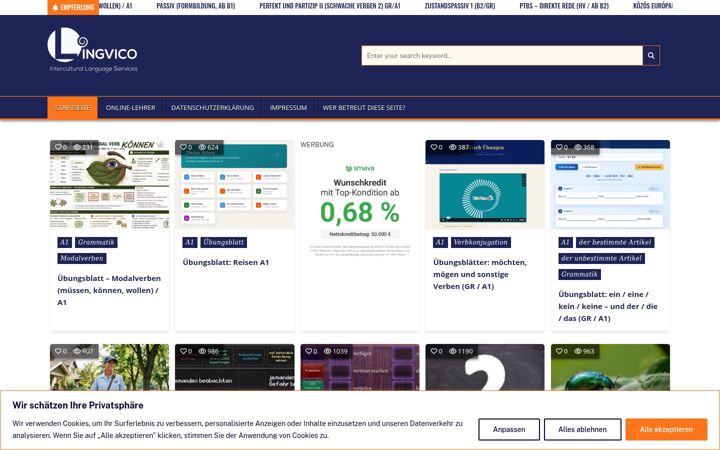
Task: Open the möchten, mögen exercise thumbnail
Action: [x=485, y=185]
